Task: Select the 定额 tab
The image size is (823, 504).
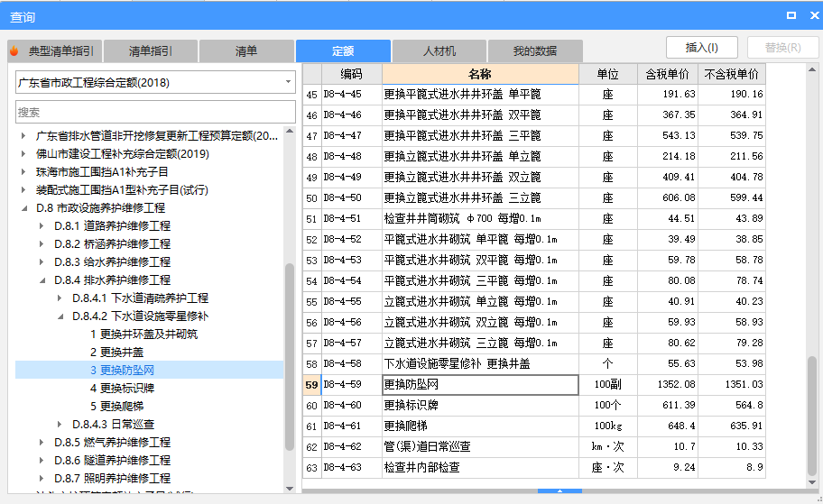Action: [343, 50]
